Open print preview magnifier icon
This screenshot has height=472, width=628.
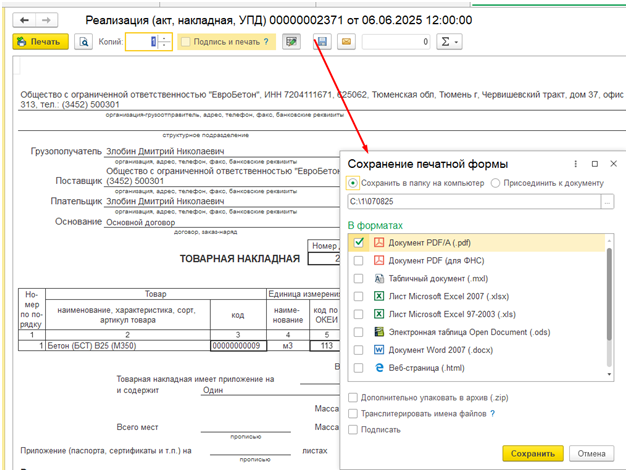[84, 42]
